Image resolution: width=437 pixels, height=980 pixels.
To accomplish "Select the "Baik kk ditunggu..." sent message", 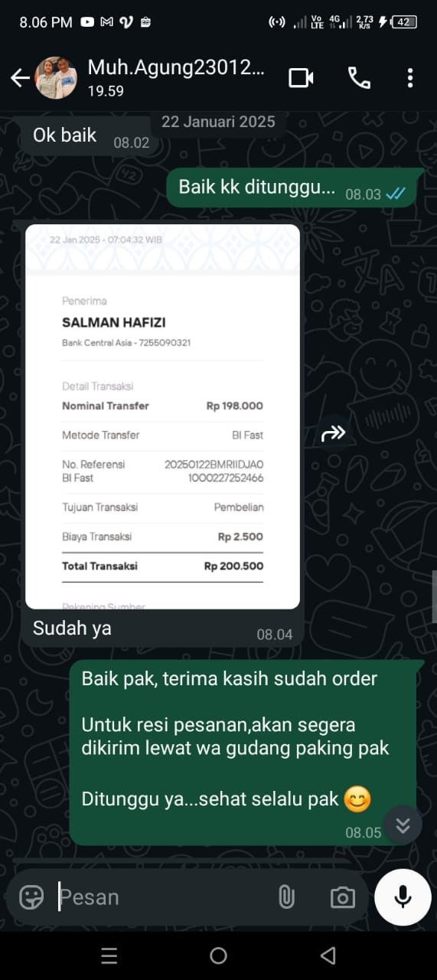I will click(292, 188).
